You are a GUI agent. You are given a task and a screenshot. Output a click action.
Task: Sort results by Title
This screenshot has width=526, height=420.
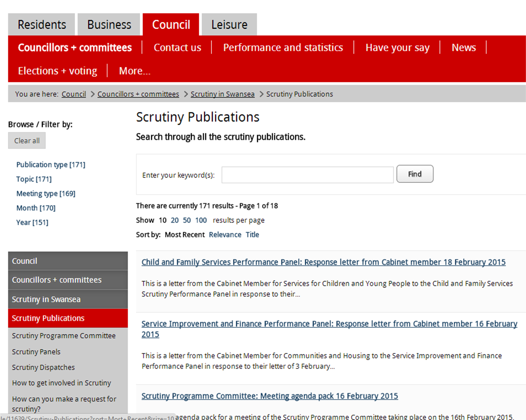point(252,235)
